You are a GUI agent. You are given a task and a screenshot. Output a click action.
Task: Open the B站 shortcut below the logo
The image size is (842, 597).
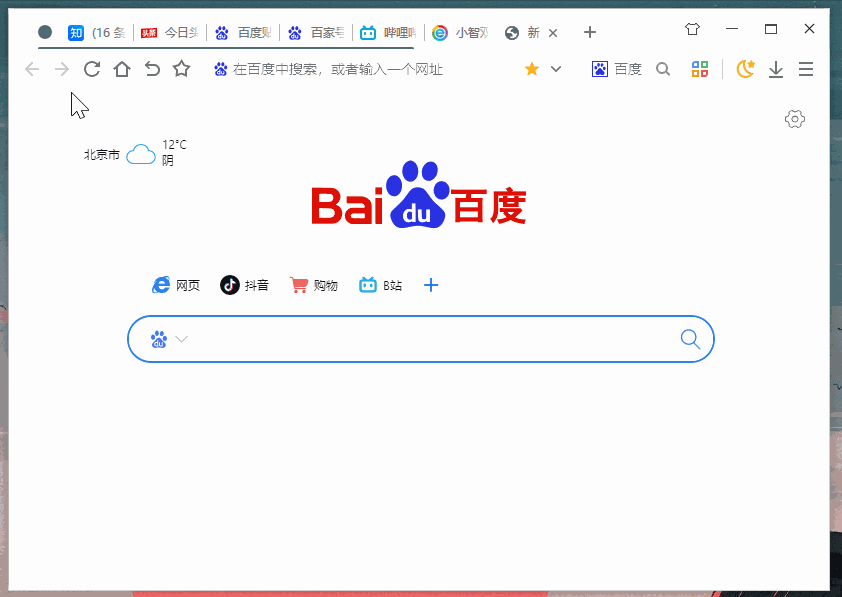(380, 285)
